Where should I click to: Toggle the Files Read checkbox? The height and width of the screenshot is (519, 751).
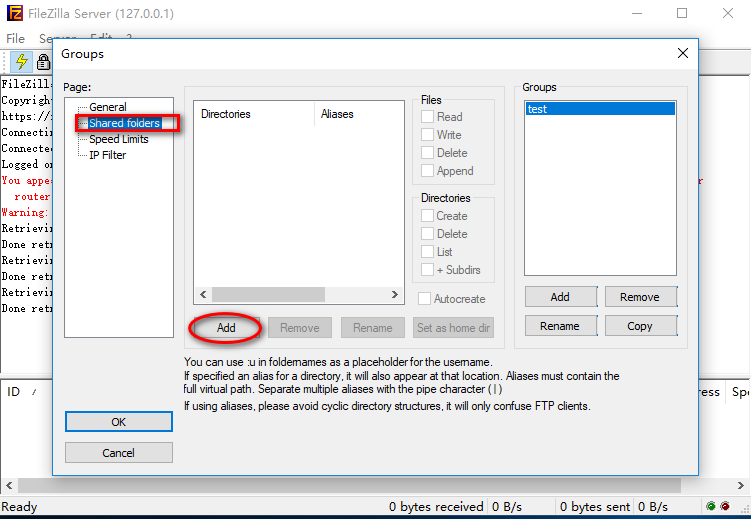pos(427,117)
